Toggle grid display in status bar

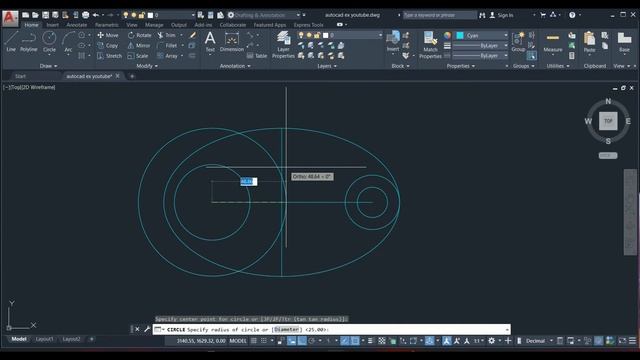(253, 341)
